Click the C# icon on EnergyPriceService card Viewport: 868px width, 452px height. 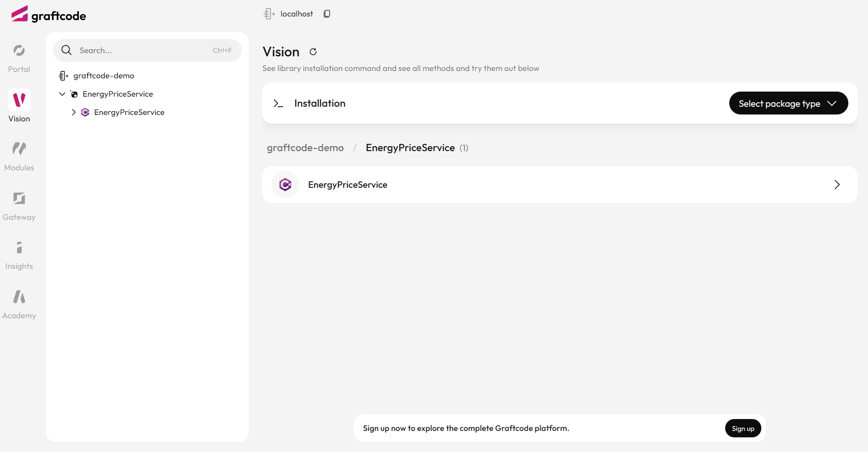(285, 185)
